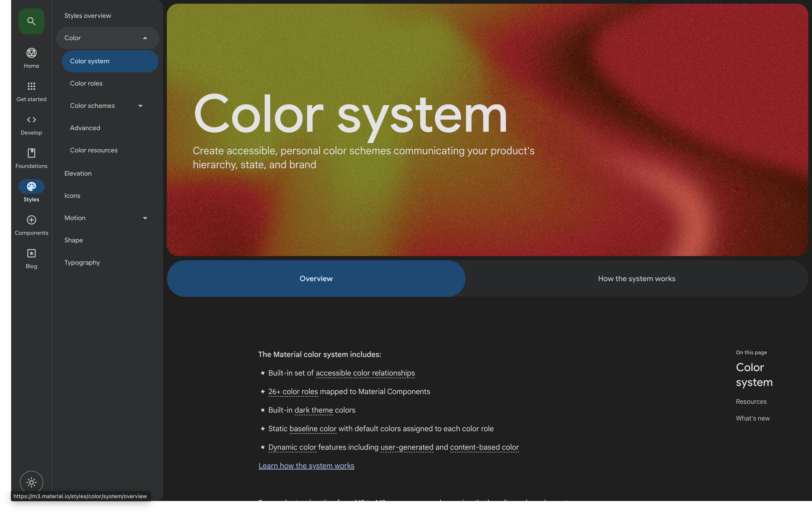Select the Overview tab

pyautogui.click(x=316, y=279)
